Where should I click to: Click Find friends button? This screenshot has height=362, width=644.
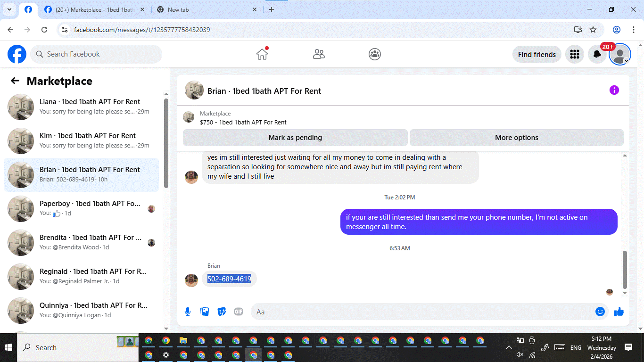click(537, 54)
